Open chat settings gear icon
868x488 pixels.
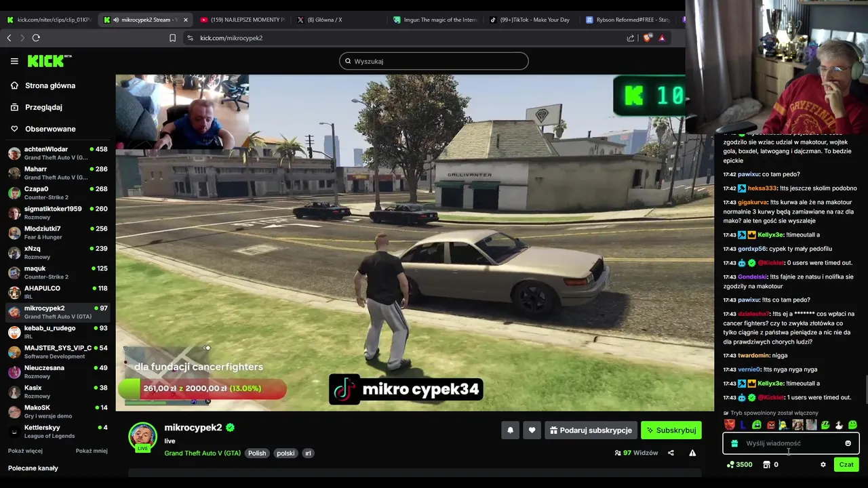click(823, 464)
